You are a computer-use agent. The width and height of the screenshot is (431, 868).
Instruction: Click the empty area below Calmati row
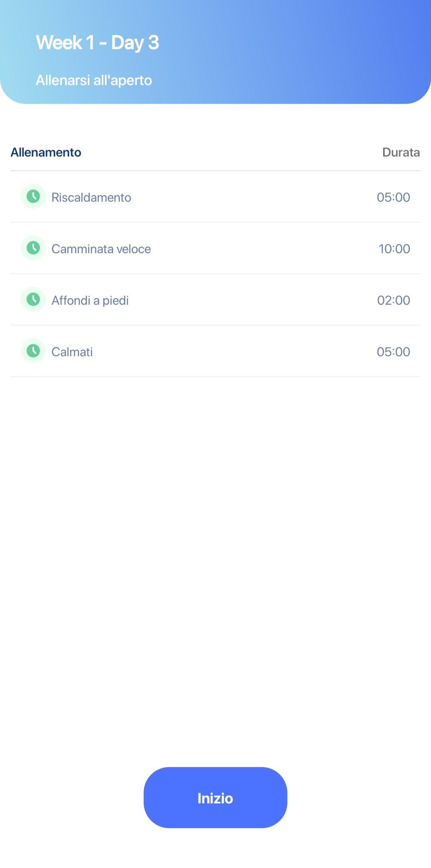215,559
